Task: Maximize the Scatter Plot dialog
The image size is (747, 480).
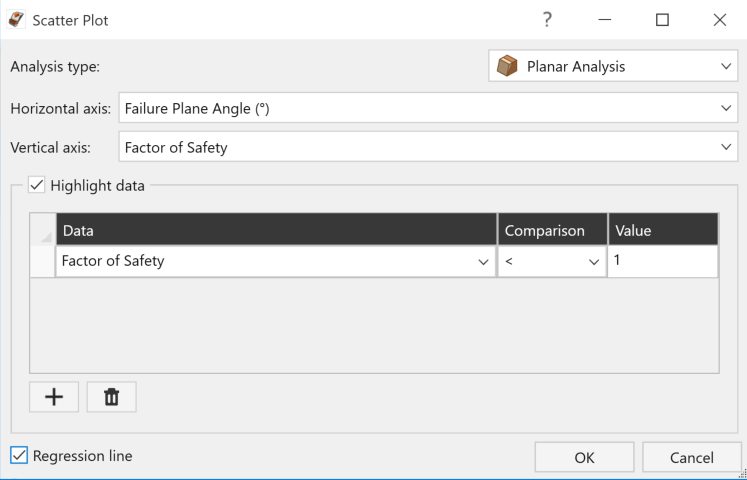Action: pyautogui.click(x=662, y=20)
